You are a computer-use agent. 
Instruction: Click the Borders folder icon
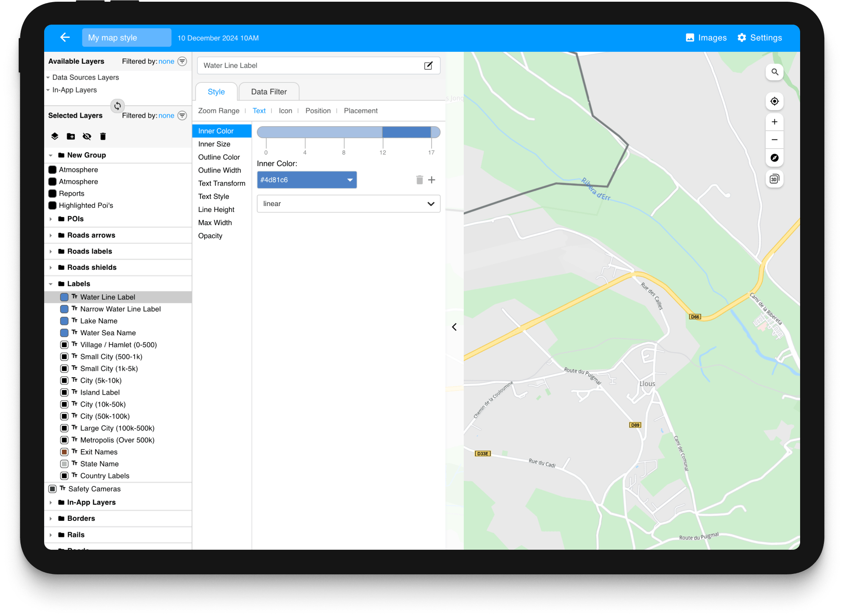click(x=62, y=518)
